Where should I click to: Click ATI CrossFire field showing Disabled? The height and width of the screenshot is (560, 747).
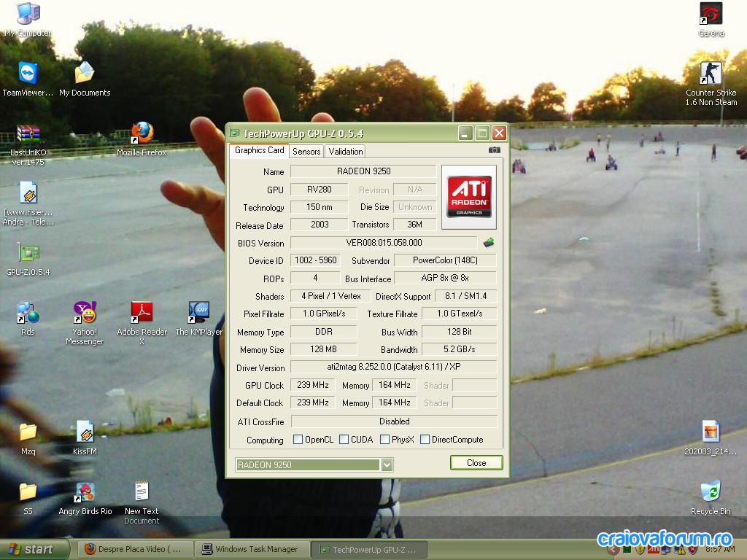click(394, 421)
